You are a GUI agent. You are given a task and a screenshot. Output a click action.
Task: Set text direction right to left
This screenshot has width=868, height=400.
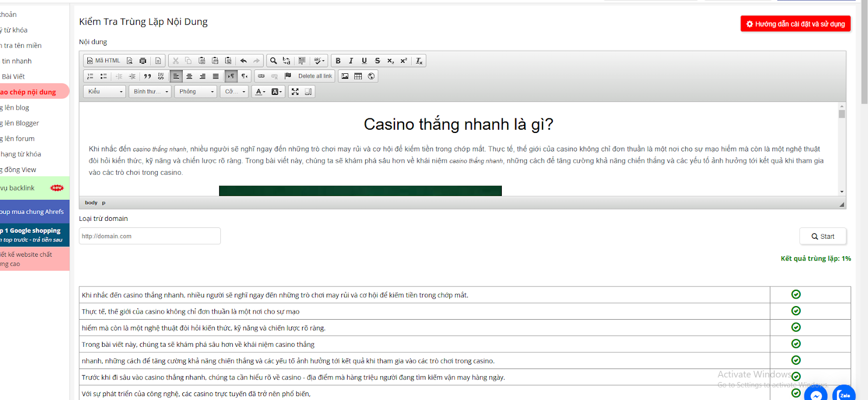(x=244, y=77)
